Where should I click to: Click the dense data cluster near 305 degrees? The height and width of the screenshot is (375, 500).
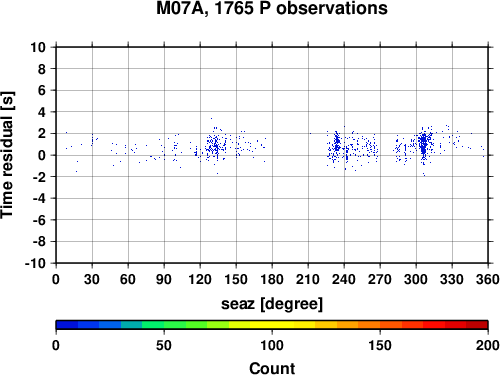click(x=423, y=146)
